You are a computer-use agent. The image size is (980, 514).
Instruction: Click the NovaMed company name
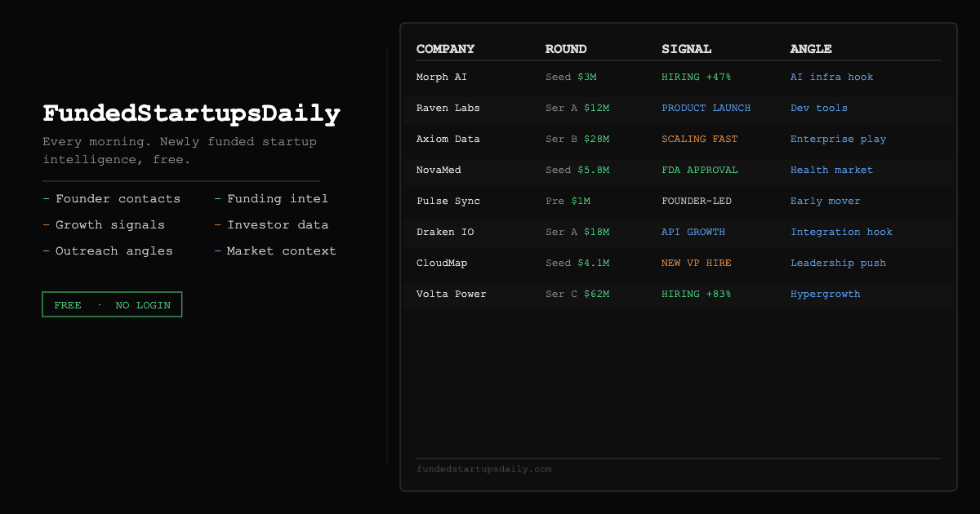(439, 170)
